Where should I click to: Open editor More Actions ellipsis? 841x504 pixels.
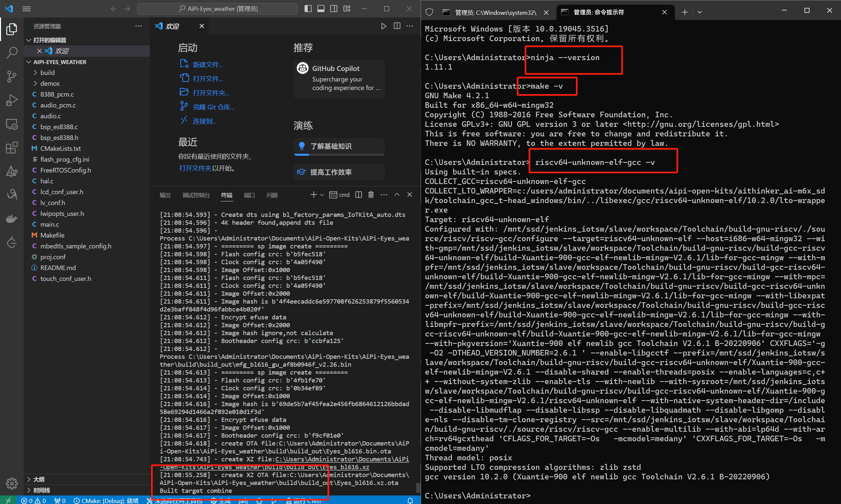click(x=409, y=26)
